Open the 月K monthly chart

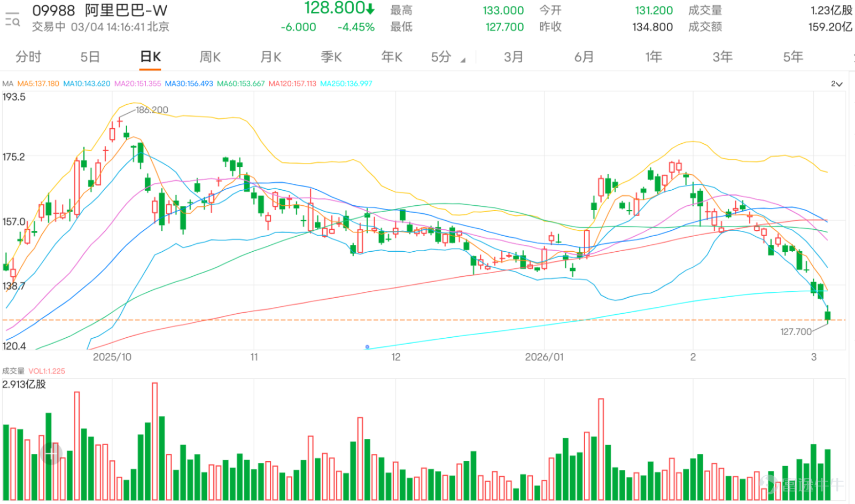(271, 57)
